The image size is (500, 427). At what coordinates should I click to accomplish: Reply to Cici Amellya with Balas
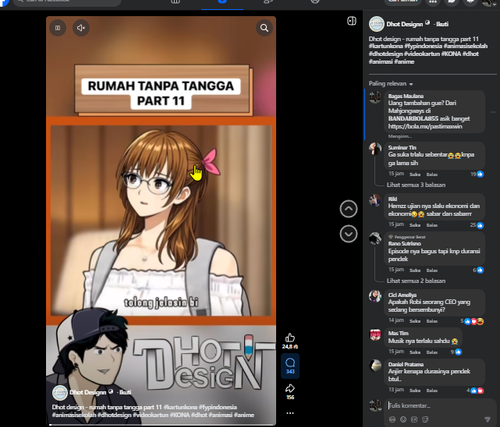point(432,321)
